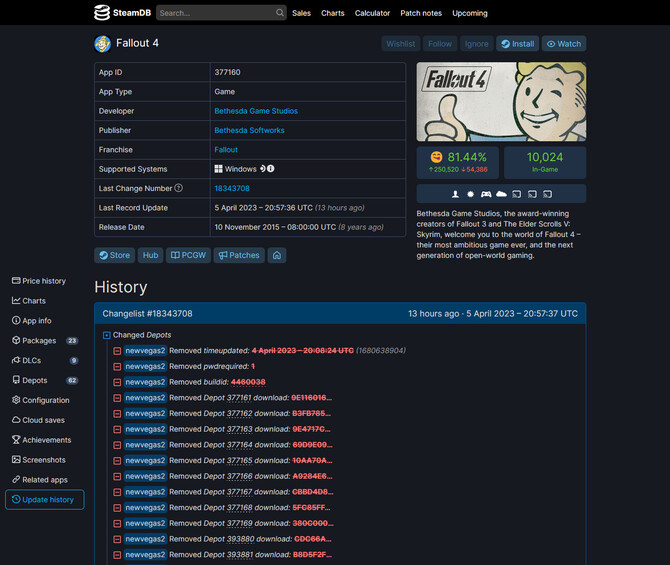Screen dimensions: 670x565
Task: Select Update history in sidebar
Action: point(44,500)
